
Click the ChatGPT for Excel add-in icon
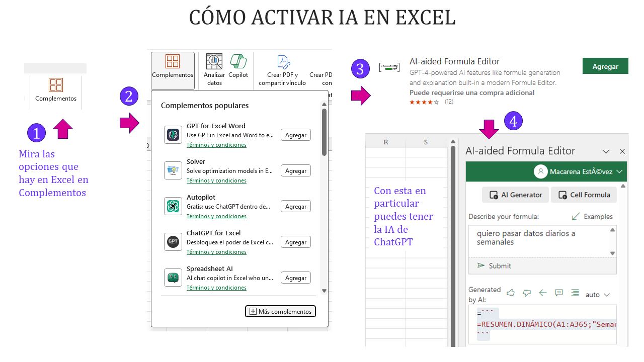[173, 242]
